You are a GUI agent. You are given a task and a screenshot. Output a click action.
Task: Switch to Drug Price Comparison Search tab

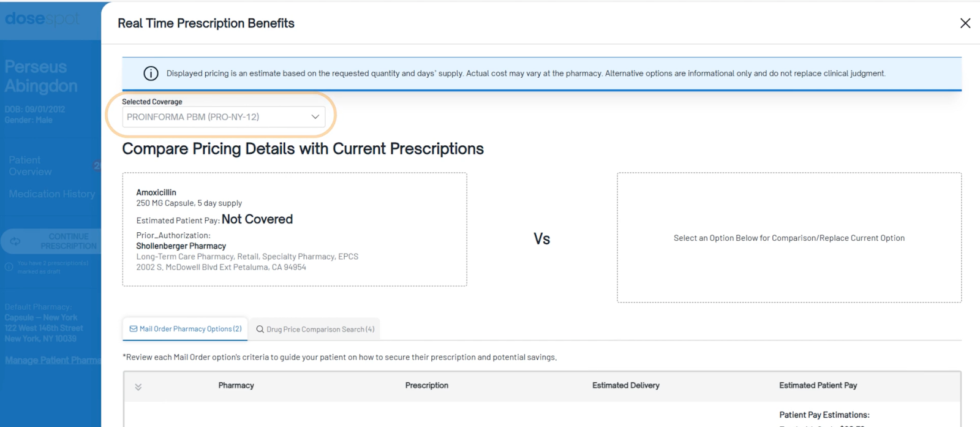pos(315,330)
